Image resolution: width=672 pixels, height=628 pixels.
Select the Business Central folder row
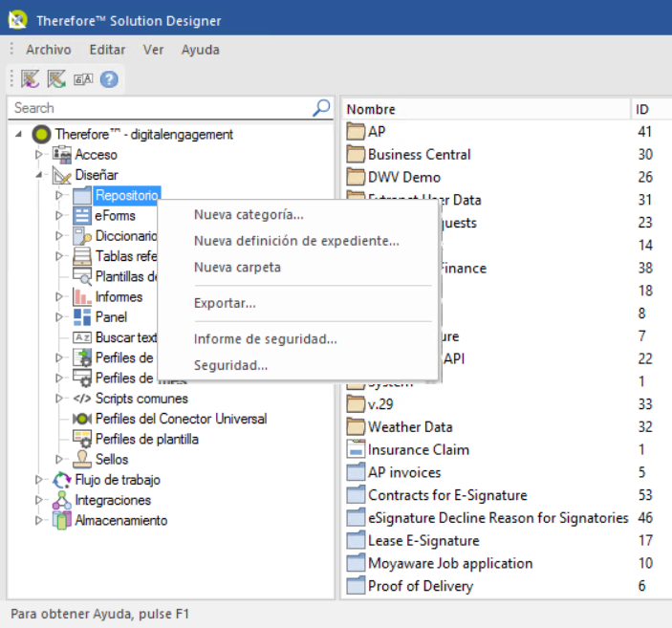coord(508,154)
